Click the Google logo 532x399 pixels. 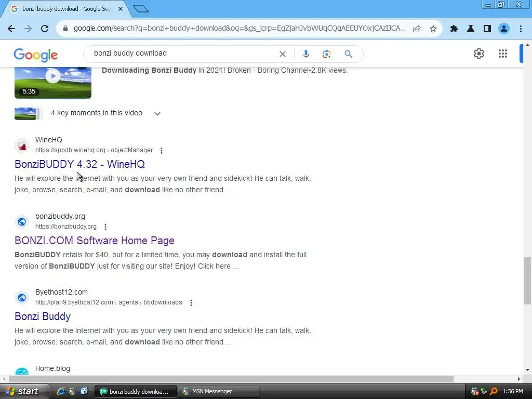[36, 55]
